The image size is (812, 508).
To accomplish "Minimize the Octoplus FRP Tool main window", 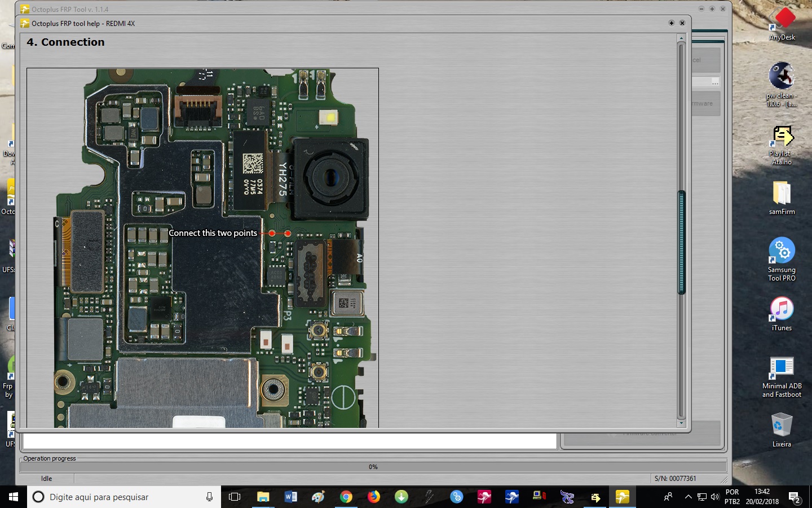I will 701,9.
